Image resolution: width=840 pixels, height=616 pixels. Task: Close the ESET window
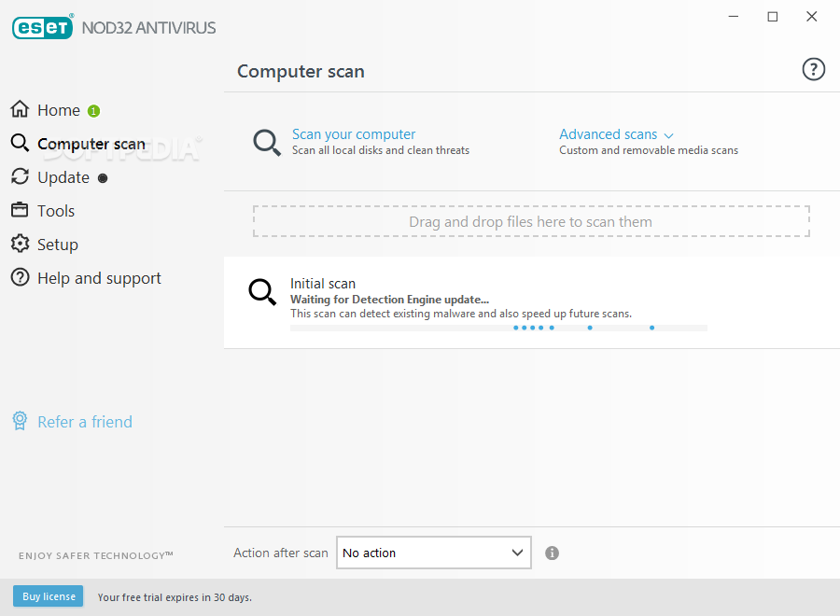pyautogui.click(x=812, y=17)
